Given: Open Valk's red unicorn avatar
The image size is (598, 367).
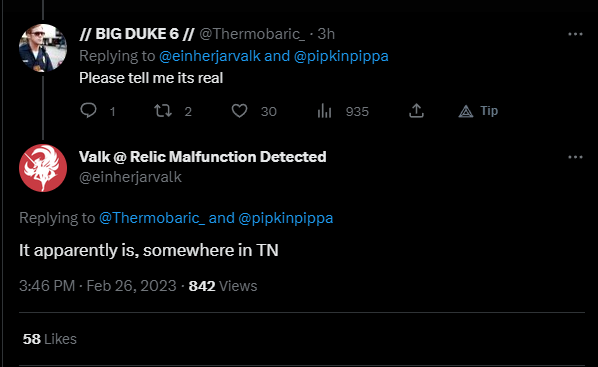Looking at the screenshot, I should tap(43, 168).
